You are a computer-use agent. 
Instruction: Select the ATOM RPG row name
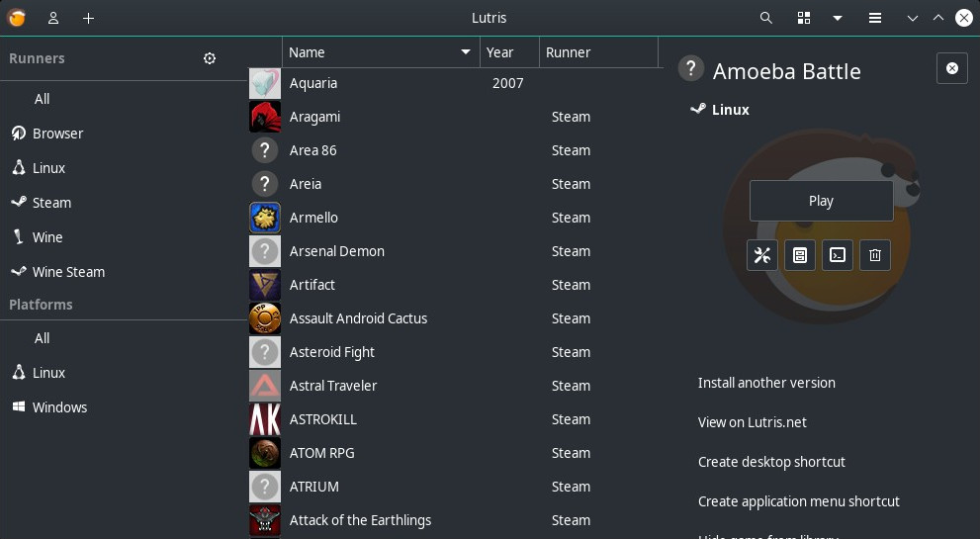coord(321,453)
